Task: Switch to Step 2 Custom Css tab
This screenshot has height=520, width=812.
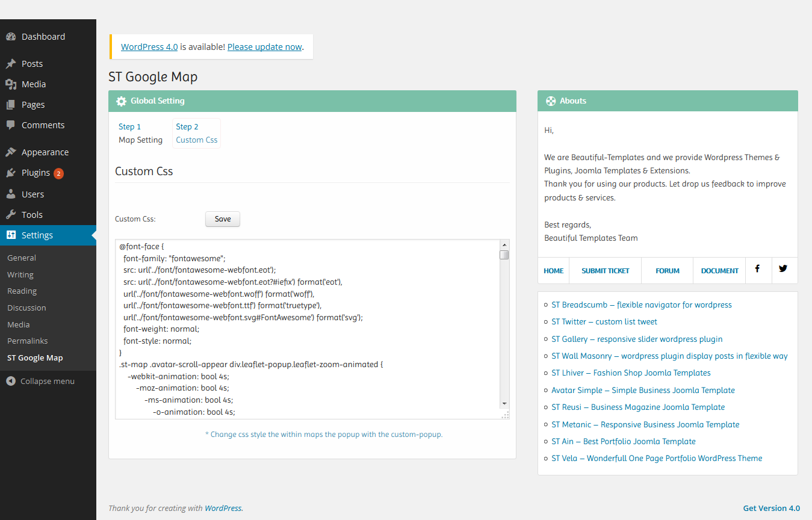Action: [197, 133]
